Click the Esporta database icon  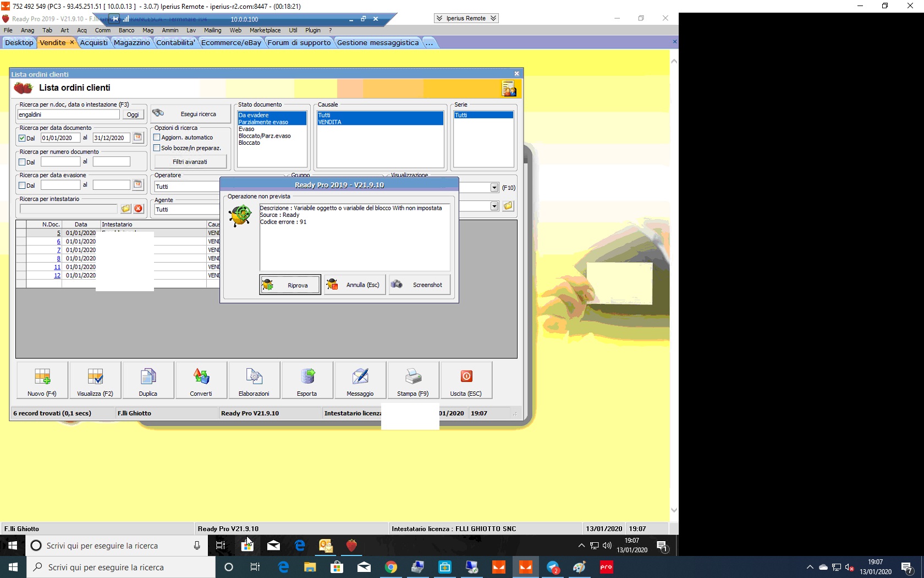(x=307, y=380)
